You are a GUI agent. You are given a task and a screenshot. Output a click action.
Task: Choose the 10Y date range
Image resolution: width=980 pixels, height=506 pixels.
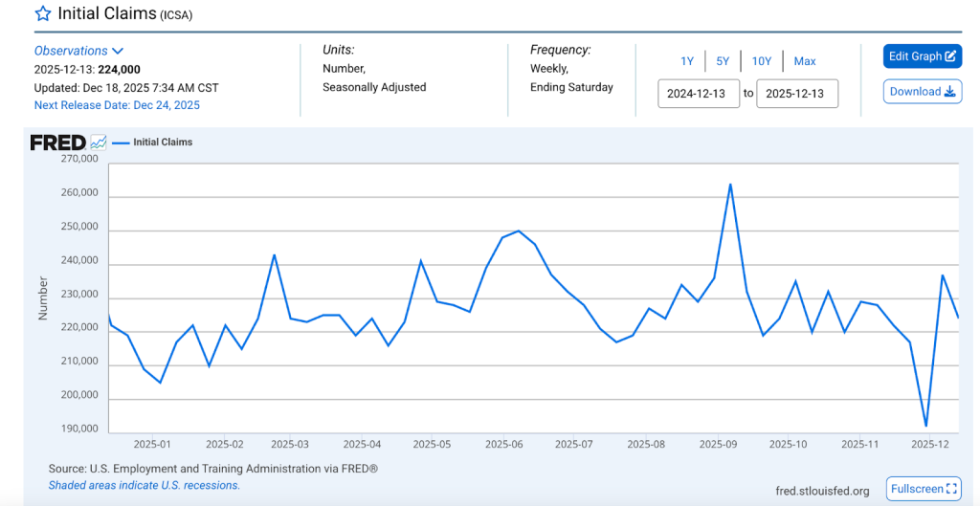pos(761,61)
